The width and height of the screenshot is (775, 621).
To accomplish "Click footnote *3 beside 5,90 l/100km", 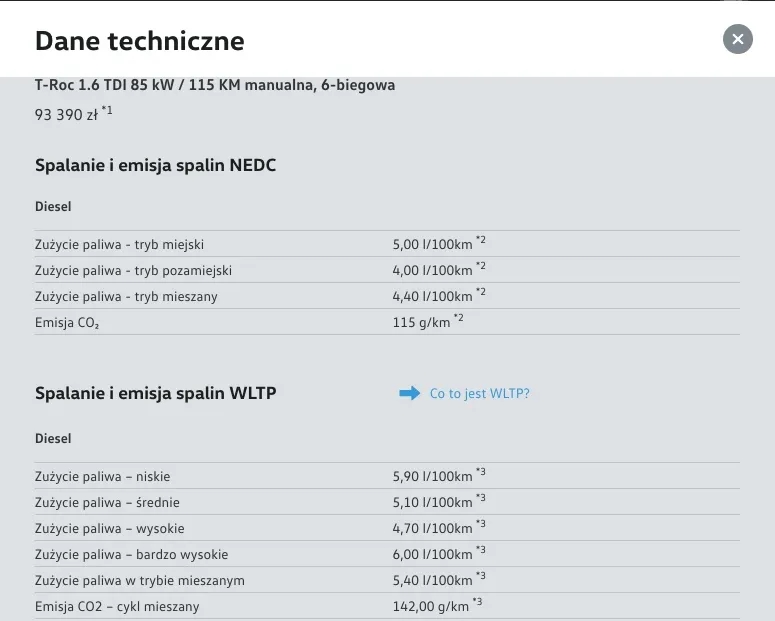I will [x=480, y=472].
